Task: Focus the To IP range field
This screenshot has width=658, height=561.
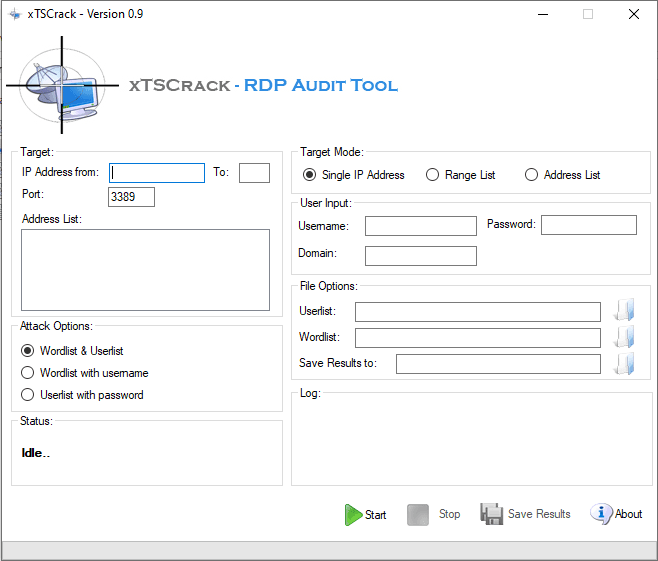Action: point(254,173)
